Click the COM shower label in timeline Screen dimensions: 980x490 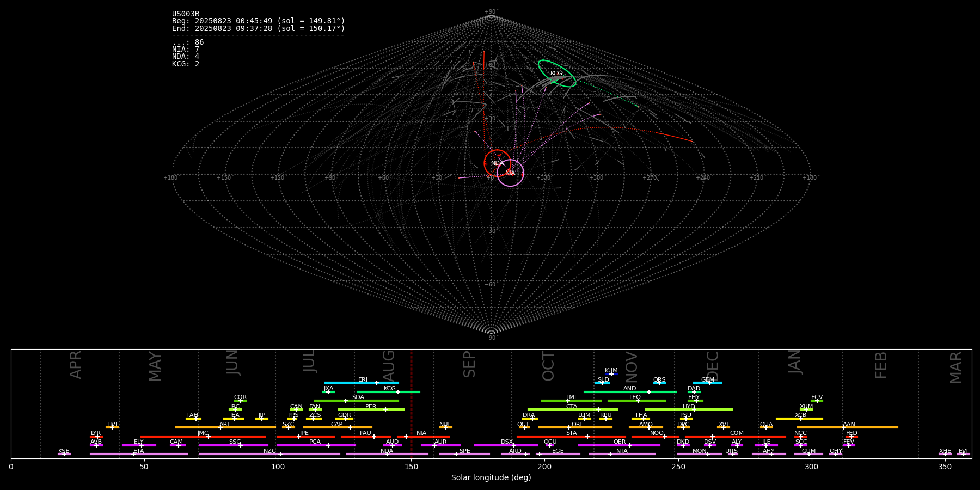[737, 433]
